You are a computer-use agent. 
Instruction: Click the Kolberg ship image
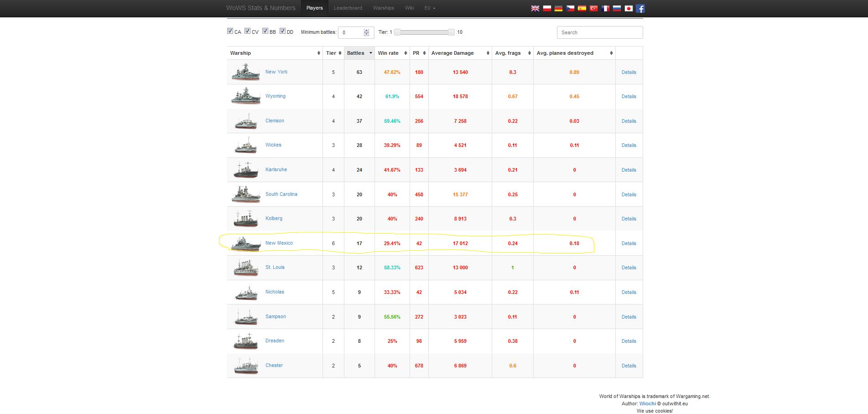pyautogui.click(x=246, y=219)
